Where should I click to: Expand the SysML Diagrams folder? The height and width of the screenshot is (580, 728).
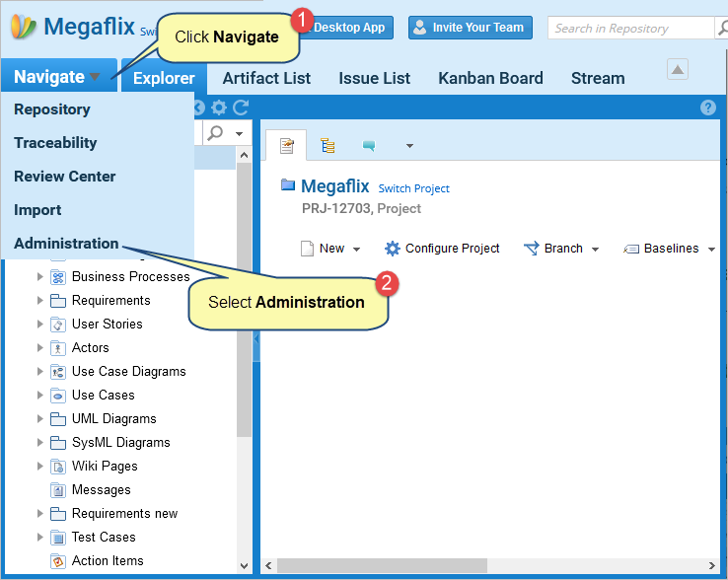(x=39, y=443)
